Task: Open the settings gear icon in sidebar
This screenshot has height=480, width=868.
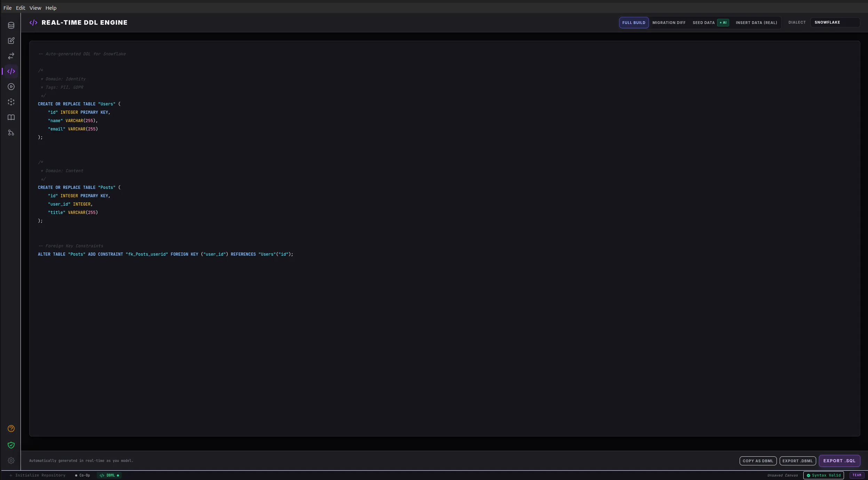Action: click(x=11, y=461)
